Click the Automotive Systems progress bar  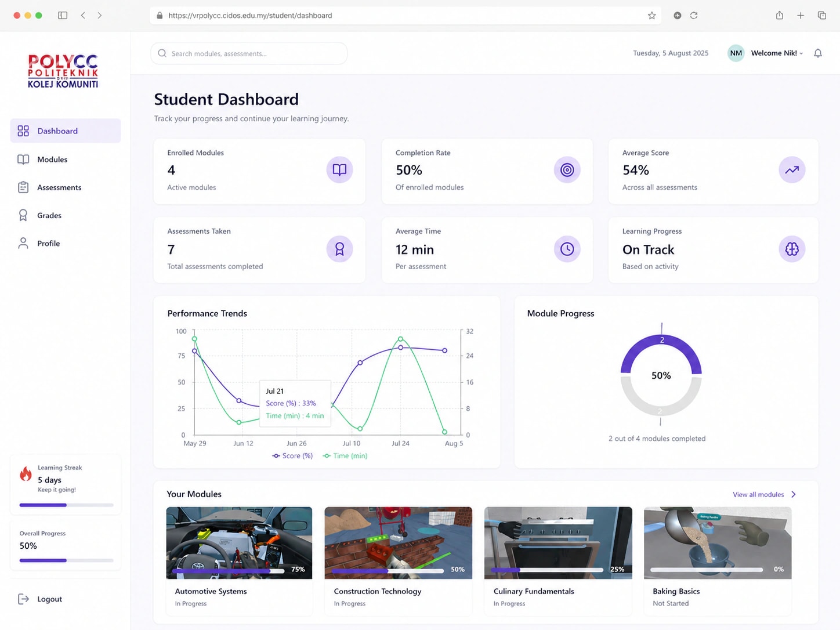click(228, 571)
